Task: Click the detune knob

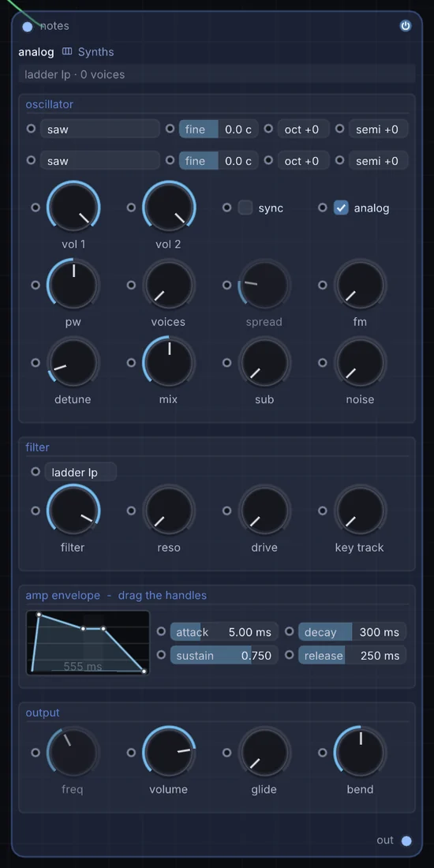Action: click(73, 363)
